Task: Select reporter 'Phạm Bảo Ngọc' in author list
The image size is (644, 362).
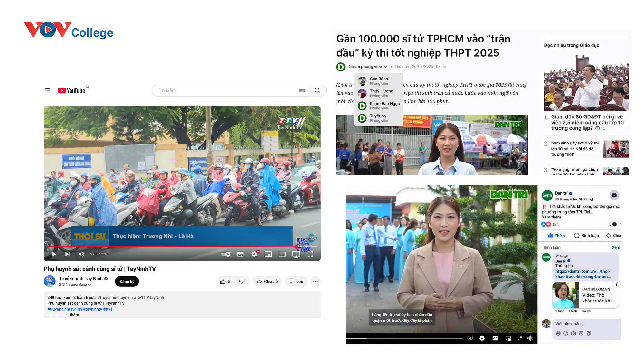Action: point(379,106)
